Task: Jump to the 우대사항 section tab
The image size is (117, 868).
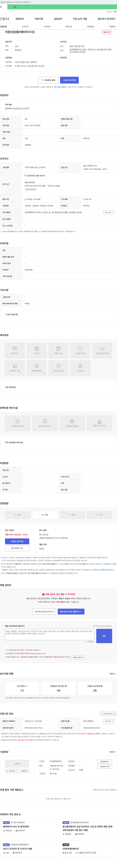Action: pyautogui.click(x=47, y=27)
